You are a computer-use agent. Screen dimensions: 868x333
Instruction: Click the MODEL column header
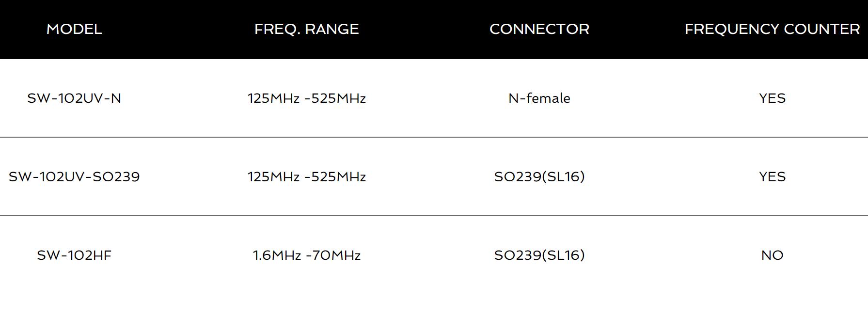pyautogui.click(x=74, y=29)
